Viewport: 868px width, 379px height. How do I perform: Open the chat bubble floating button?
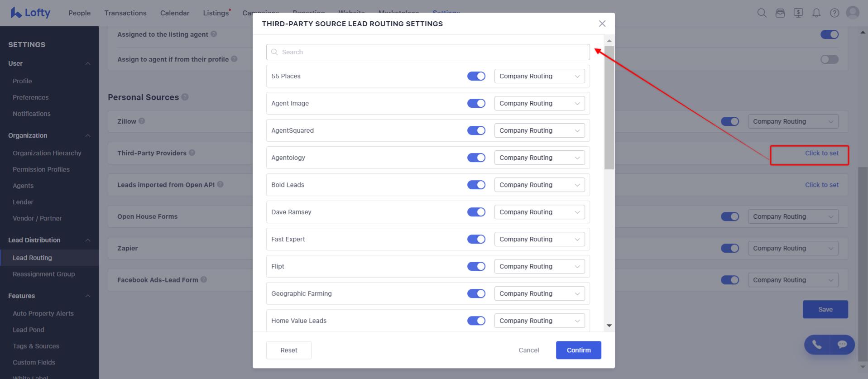click(842, 345)
